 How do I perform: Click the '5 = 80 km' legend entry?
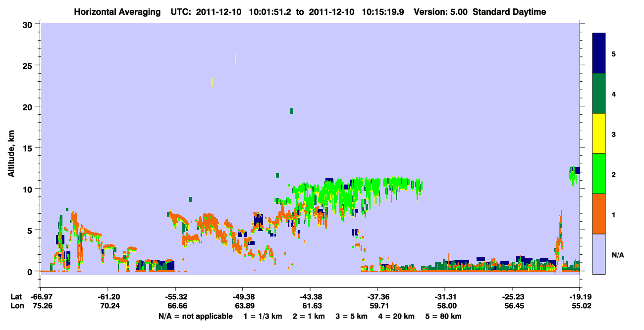pos(443,316)
